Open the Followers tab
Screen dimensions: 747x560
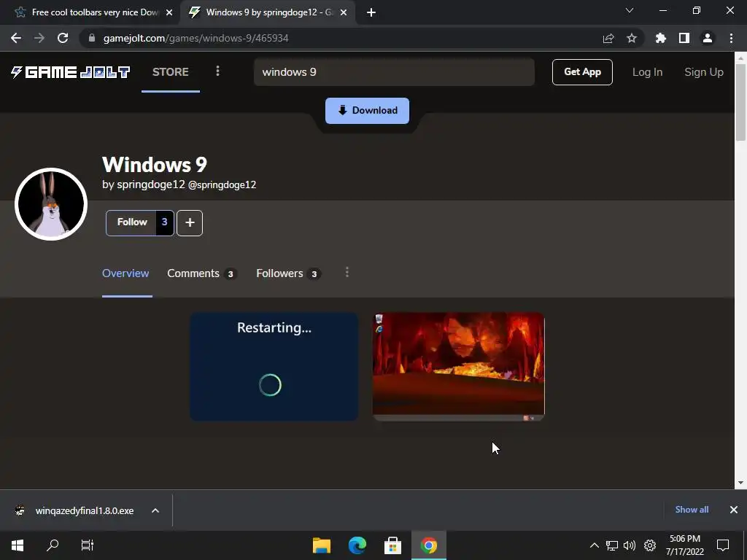click(288, 273)
